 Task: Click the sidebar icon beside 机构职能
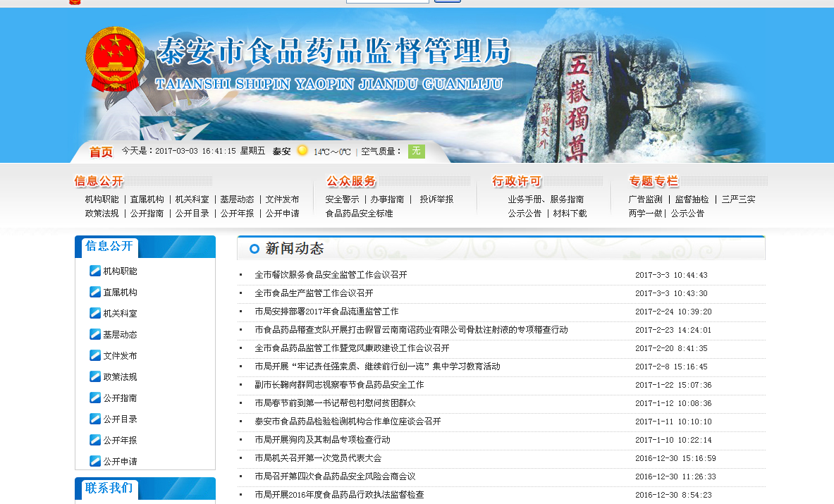pyautogui.click(x=95, y=271)
